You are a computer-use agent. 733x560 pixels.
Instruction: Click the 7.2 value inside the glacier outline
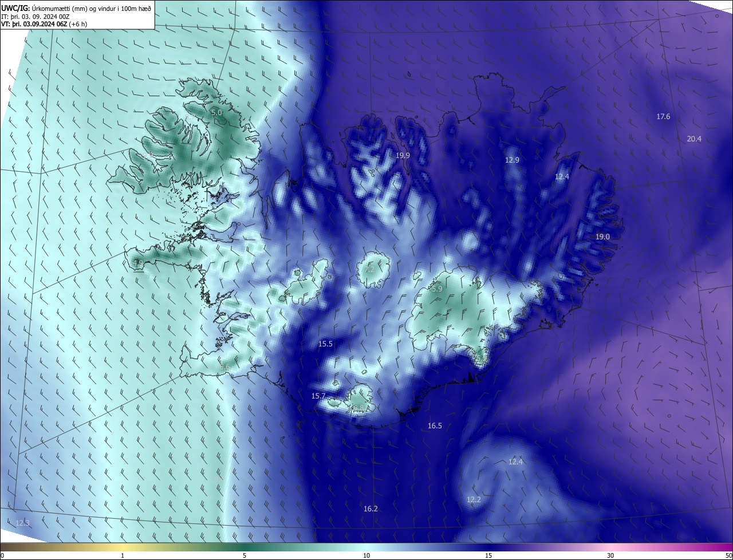(x=369, y=270)
